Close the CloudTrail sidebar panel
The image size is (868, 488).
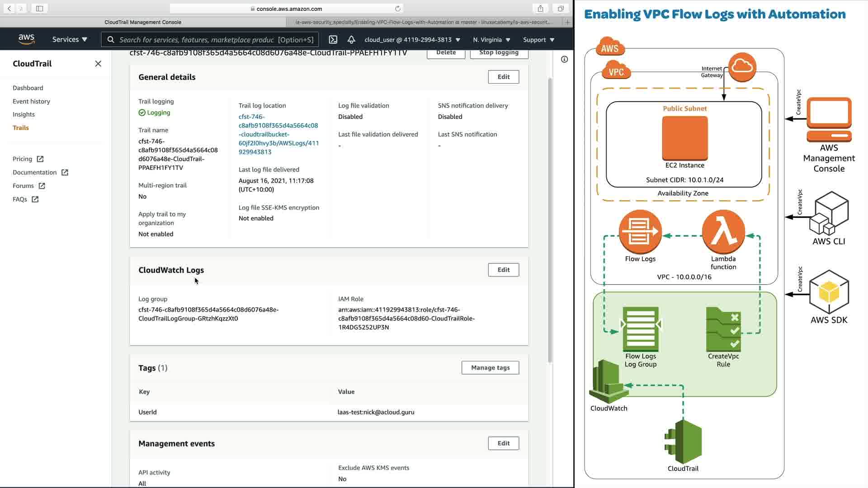(98, 64)
